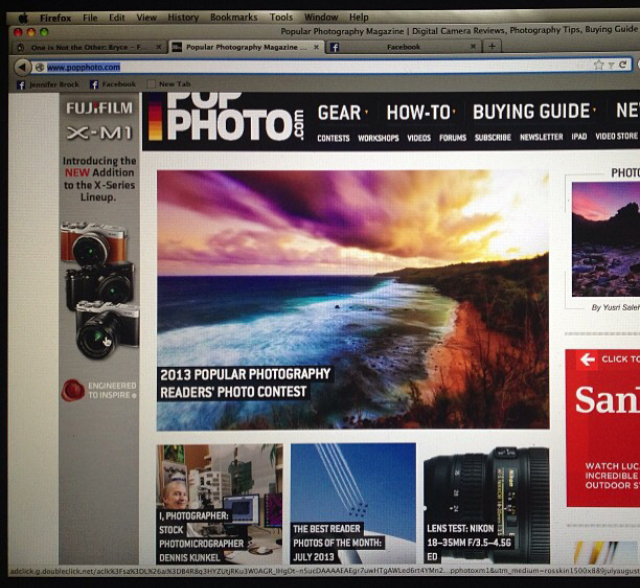Viewport: 640px width, 588px height.
Task: Open the NEWSLETTER link
Action: pyautogui.click(x=541, y=137)
